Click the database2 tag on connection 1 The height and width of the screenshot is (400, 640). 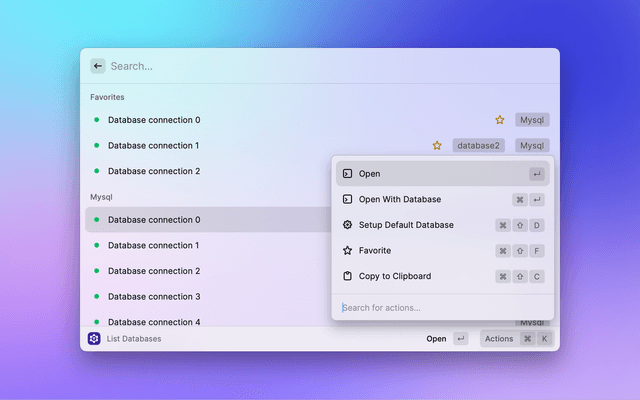pos(478,146)
